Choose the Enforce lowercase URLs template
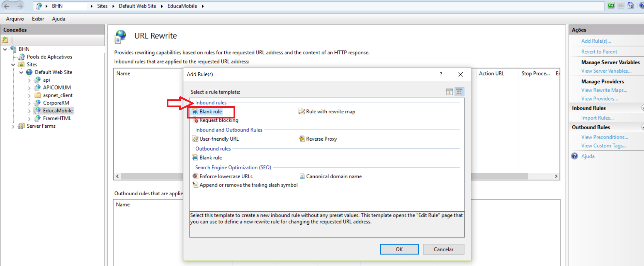Image resolution: width=644 pixels, height=266 pixels. click(226, 177)
